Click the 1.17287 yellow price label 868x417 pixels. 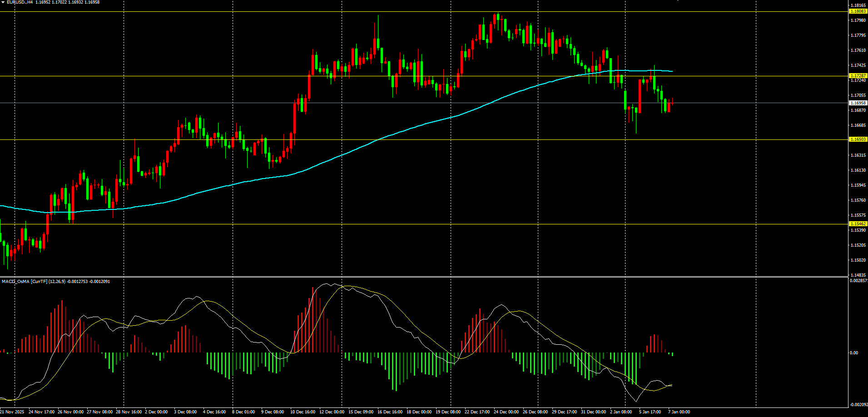pyautogui.click(x=858, y=76)
